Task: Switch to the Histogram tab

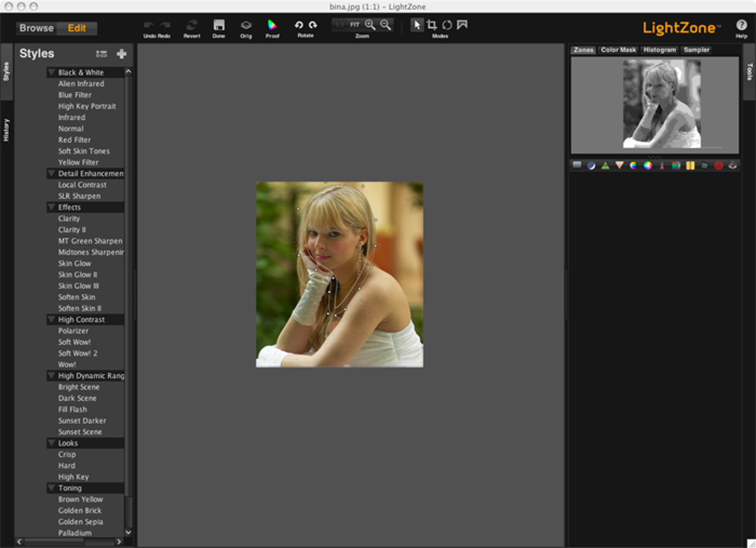Action: pyautogui.click(x=659, y=50)
